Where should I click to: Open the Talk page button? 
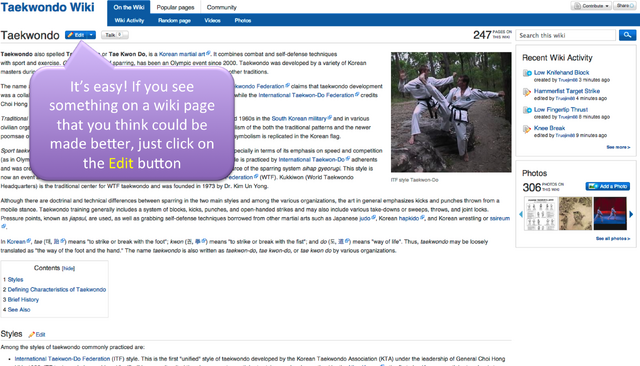click(x=115, y=35)
